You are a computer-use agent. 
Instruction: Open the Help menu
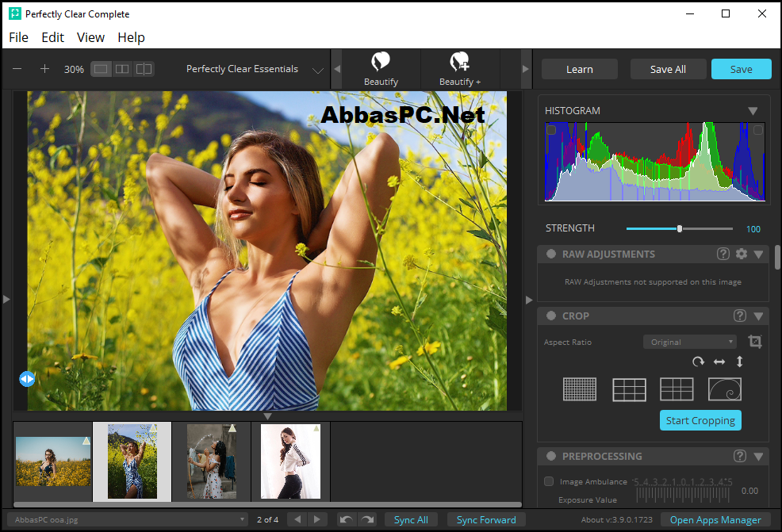(x=131, y=37)
